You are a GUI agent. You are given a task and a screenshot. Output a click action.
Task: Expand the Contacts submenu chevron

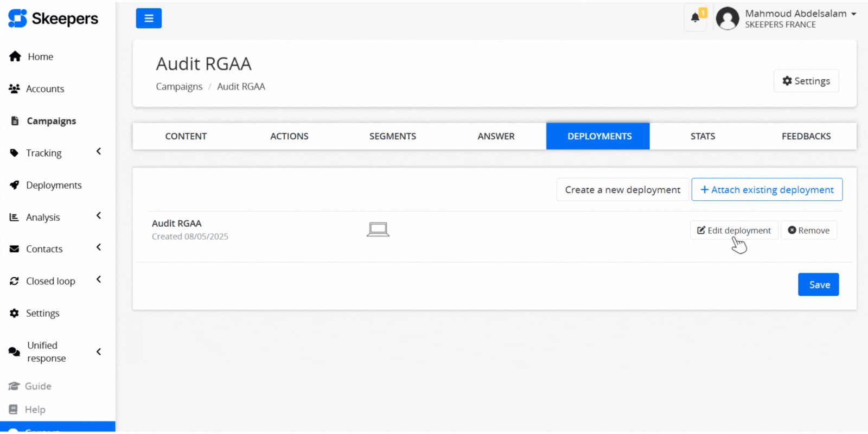click(99, 248)
